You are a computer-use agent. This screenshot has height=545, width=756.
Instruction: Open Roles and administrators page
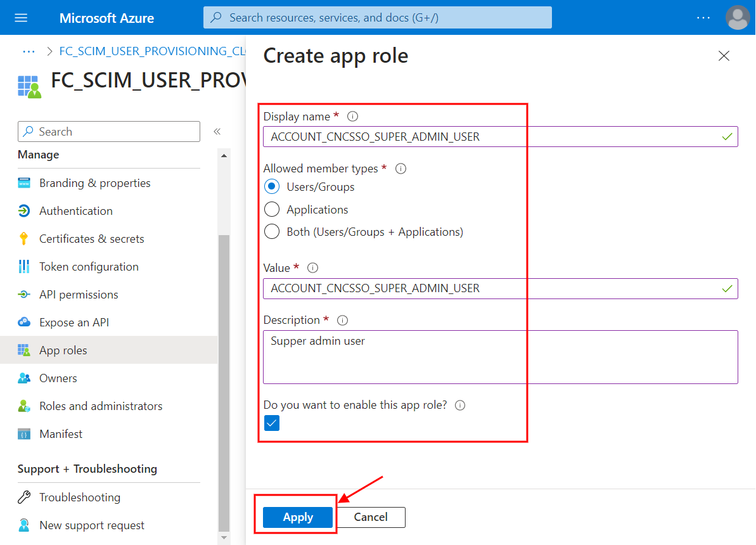point(101,406)
